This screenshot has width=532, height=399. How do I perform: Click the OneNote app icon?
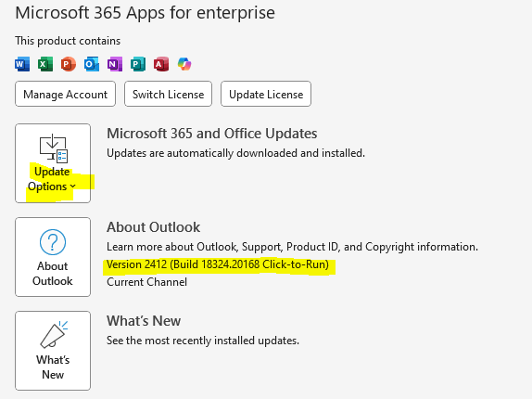(115, 64)
